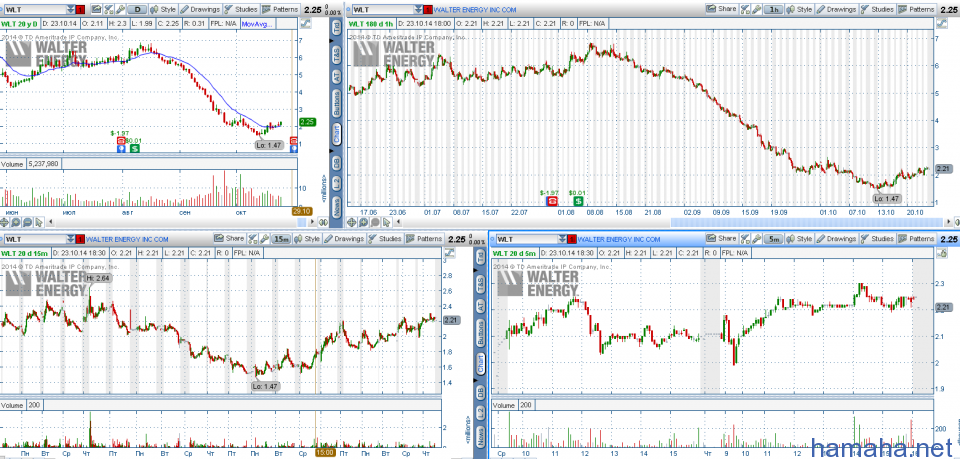Expand symbol dropdown arrow on 1h chart
Screen dimensions: 960x459
point(418,9)
